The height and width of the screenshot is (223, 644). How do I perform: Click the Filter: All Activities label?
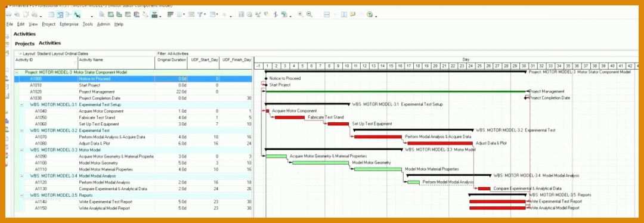tap(173, 54)
